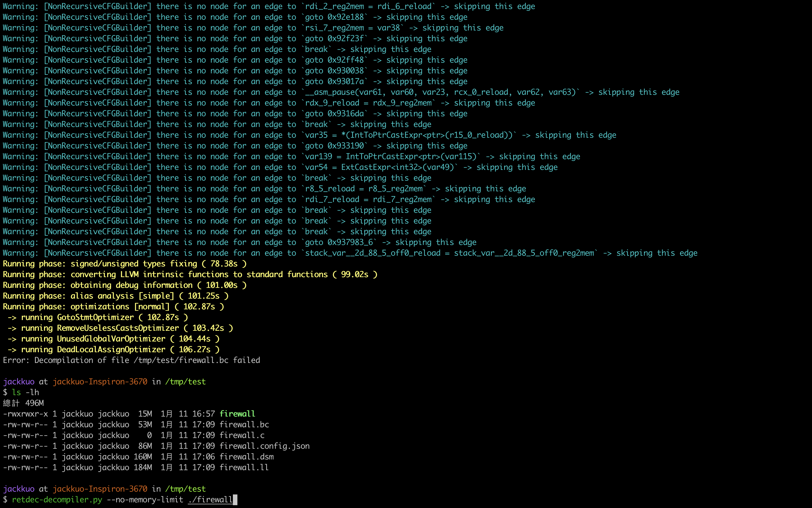This screenshot has height=508, width=812.
Task: Click the 86M size of firewall.config.json
Action: (145, 446)
